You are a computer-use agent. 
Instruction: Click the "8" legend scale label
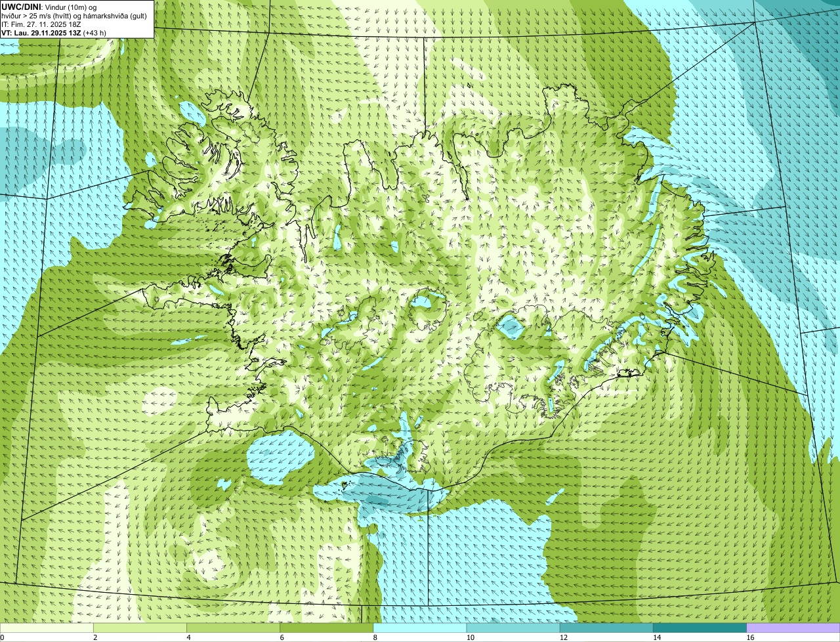(x=375, y=637)
